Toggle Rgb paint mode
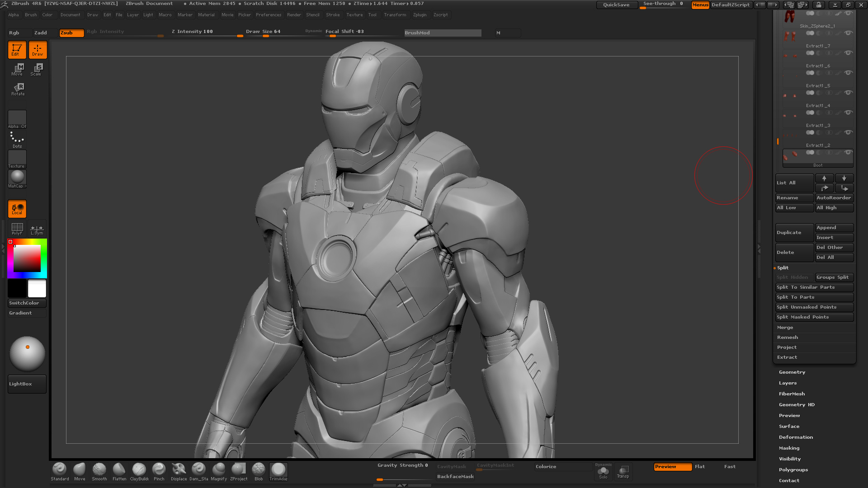The height and width of the screenshot is (488, 868). 19,33
